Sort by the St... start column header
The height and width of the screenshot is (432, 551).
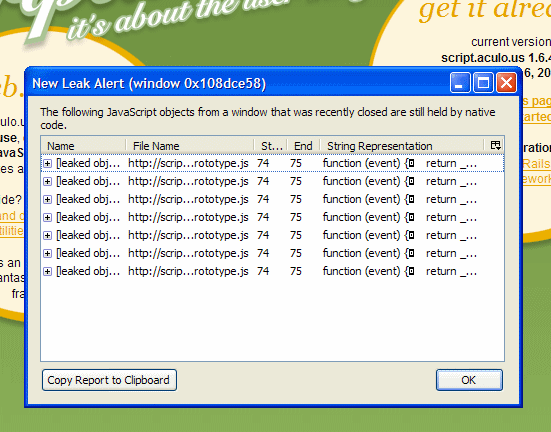[x=271, y=146]
